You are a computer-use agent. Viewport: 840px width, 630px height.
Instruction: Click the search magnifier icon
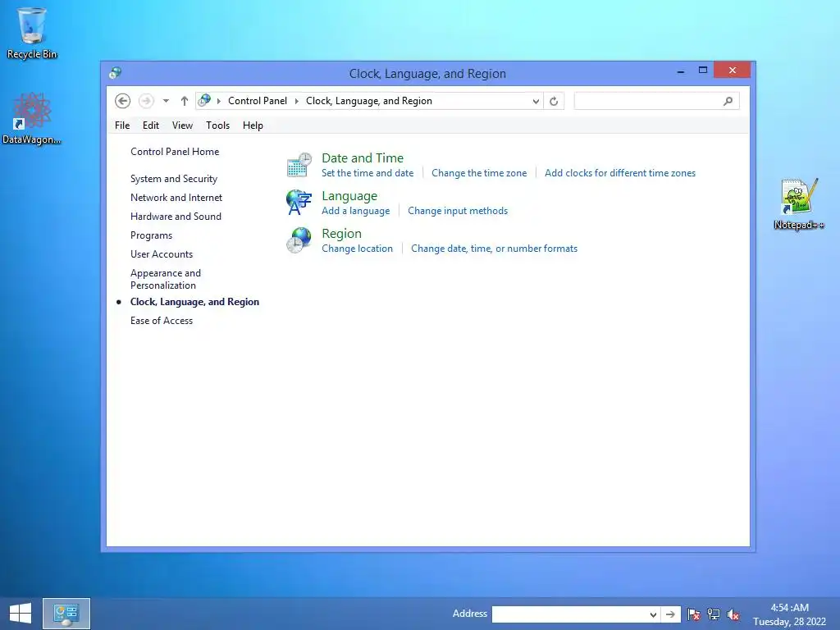tap(728, 101)
